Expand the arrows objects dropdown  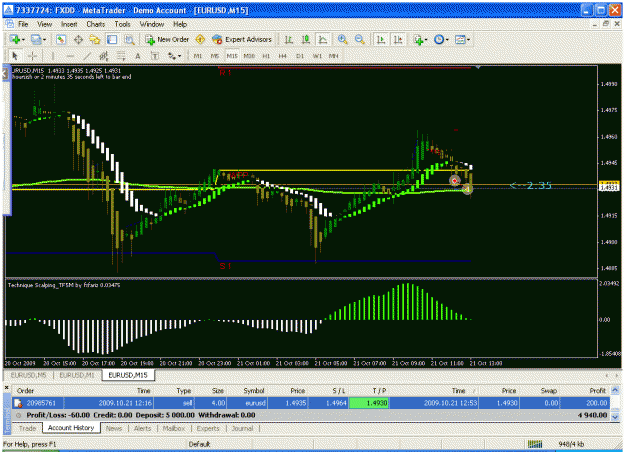pyautogui.click(x=179, y=56)
